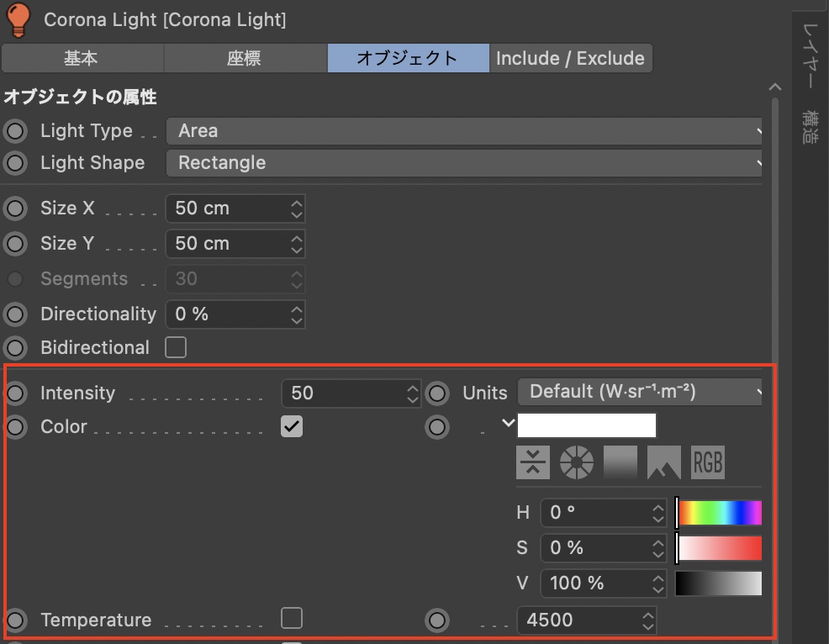This screenshot has width=829, height=644.
Task: Open the 基本 tab
Action: 82,59
